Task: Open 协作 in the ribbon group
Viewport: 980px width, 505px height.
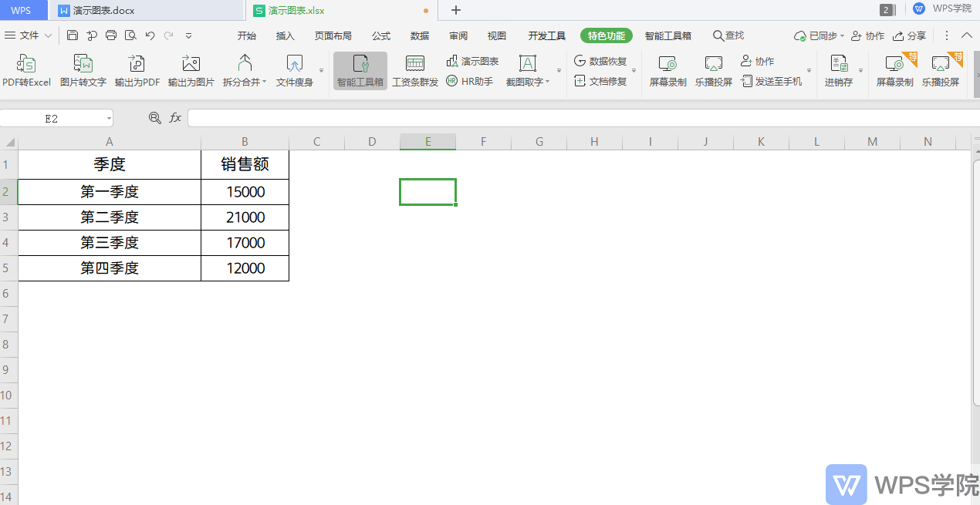Action: (x=757, y=61)
